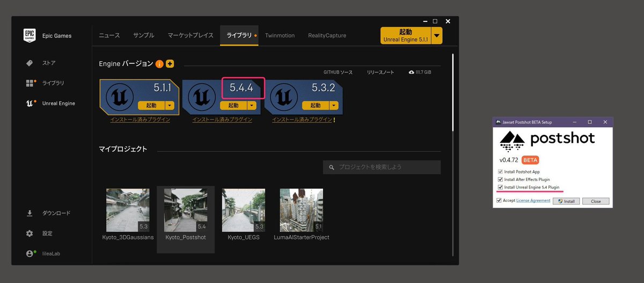Click the Postshot setup title bar icon
This screenshot has height=283, width=644.
pyautogui.click(x=497, y=122)
